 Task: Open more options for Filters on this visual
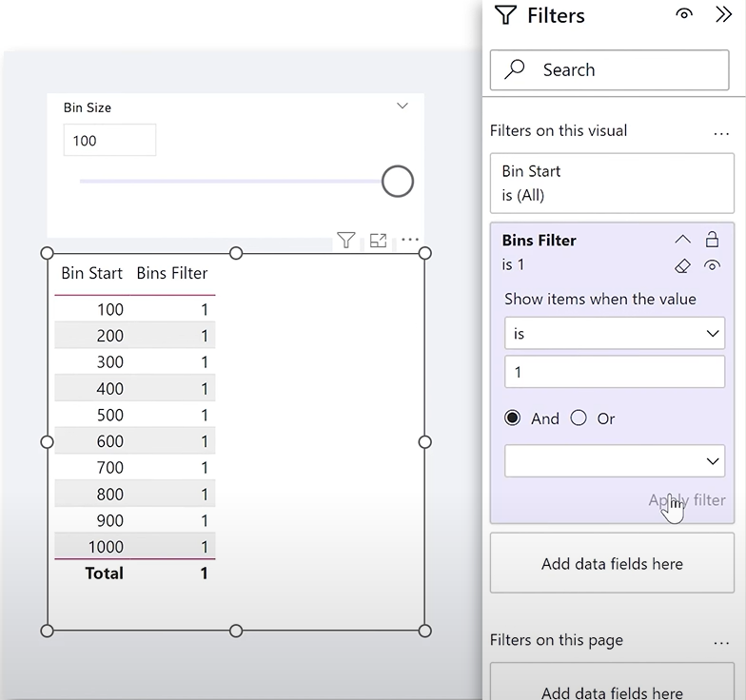(721, 133)
